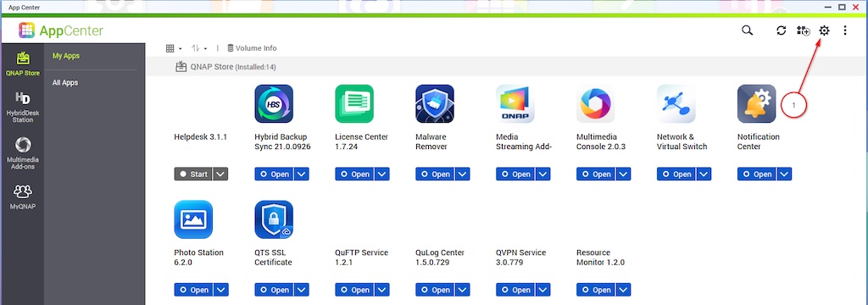
Task: Open Media Streaming Add-on
Action: pyautogui.click(x=515, y=174)
